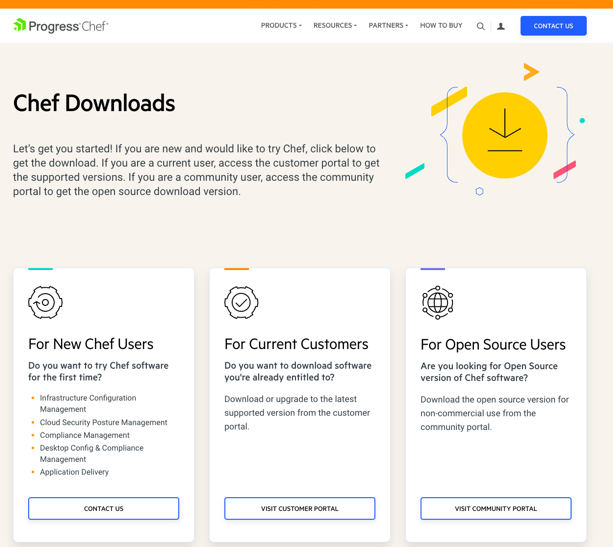Screen dimensions: 613x547
Task: Click the For New Chef Users heading
Action: tap(91, 344)
